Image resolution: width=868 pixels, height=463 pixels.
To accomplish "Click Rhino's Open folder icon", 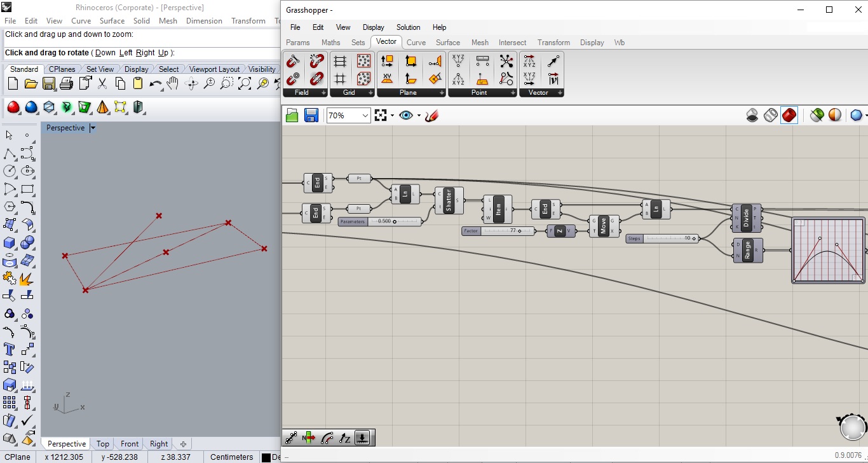I will (x=31, y=83).
